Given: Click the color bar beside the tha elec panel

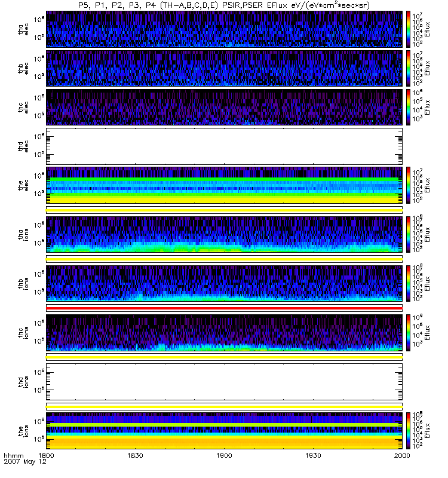Looking at the screenshot, I should [x=408, y=29].
